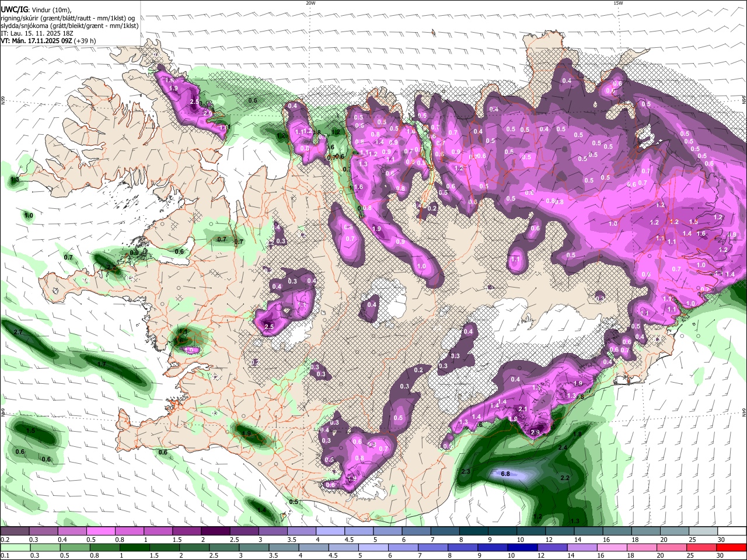Click the palest green 0.1 rain legend swatch
The image size is (747, 560).
[x=15, y=547]
